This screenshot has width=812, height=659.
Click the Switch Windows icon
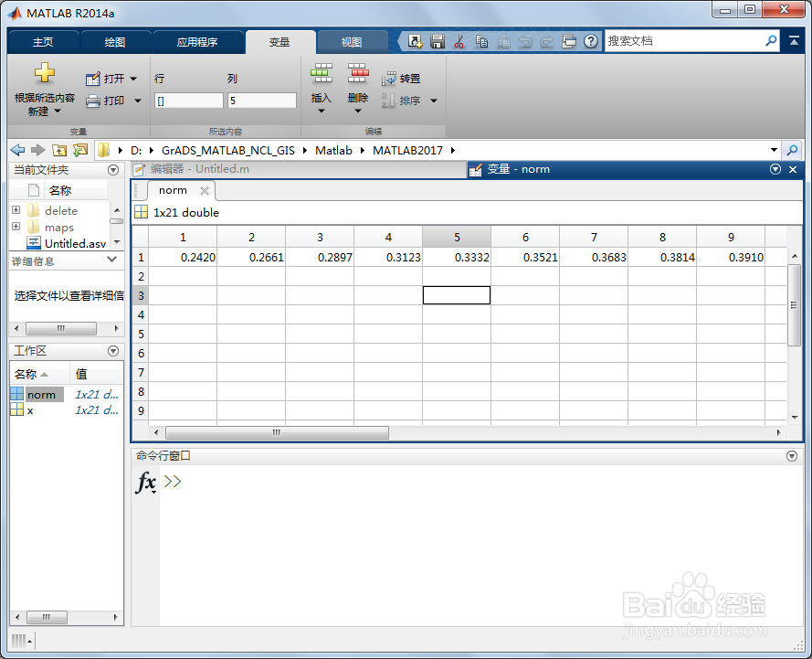569,41
